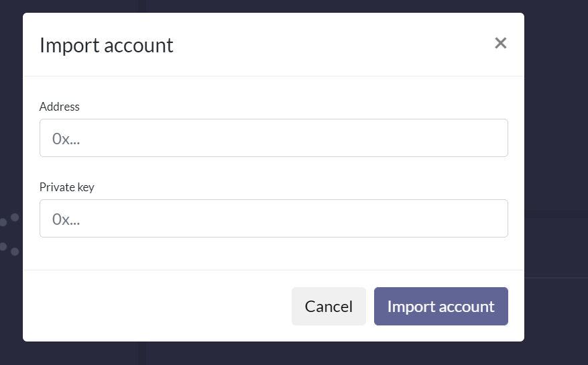Focus the Private key input field

pyautogui.click(x=274, y=219)
